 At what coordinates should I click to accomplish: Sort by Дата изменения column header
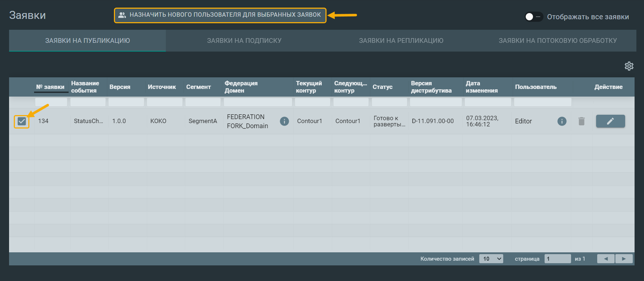(481, 87)
